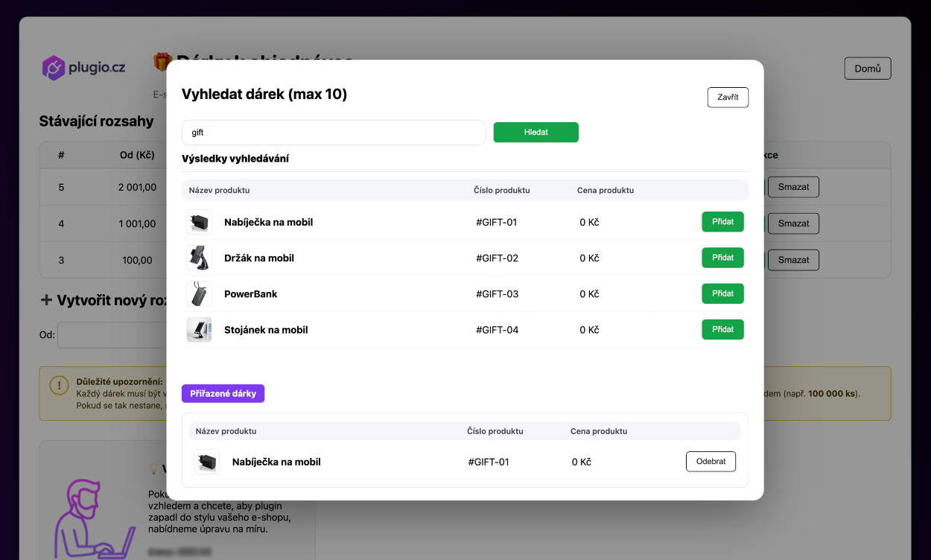Click the yellow warning exclamation icon
The image size is (931, 560).
point(59,385)
